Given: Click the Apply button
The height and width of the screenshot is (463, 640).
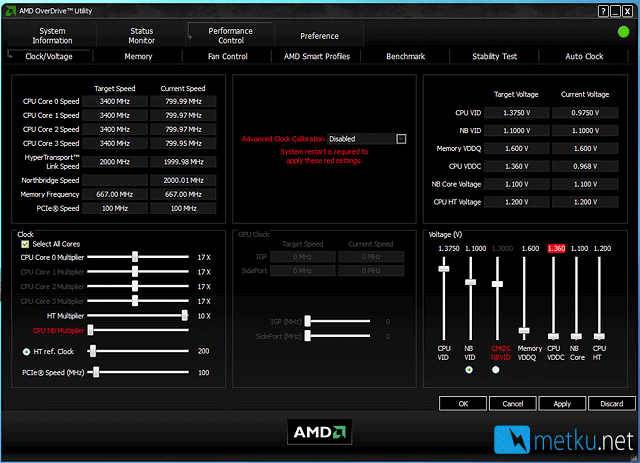Looking at the screenshot, I should [562, 403].
